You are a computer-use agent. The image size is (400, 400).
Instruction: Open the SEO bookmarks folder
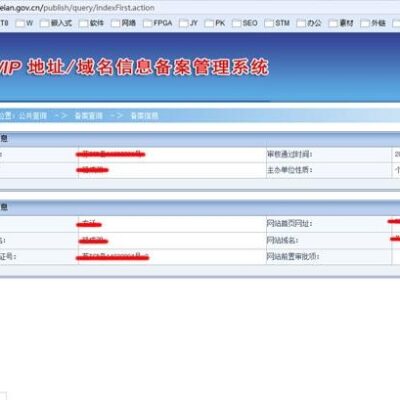(x=245, y=23)
